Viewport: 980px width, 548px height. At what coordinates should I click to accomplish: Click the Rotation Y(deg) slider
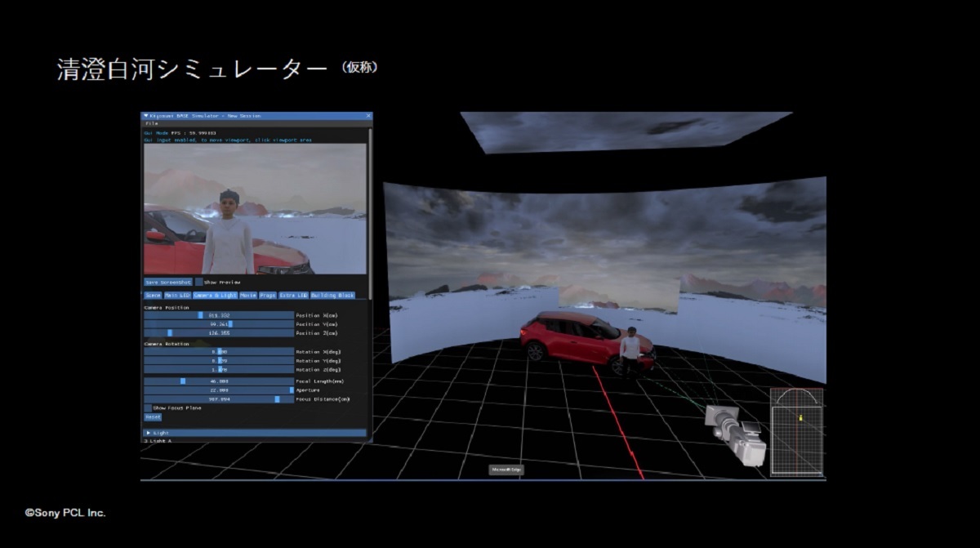(x=218, y=360)
